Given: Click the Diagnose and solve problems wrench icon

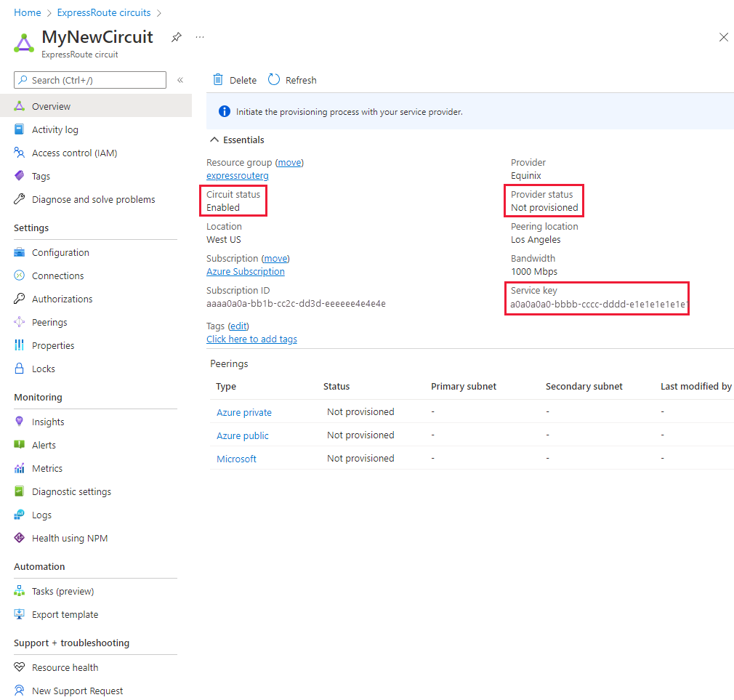Looking at the screenshot, I should [x=19, y=199].
